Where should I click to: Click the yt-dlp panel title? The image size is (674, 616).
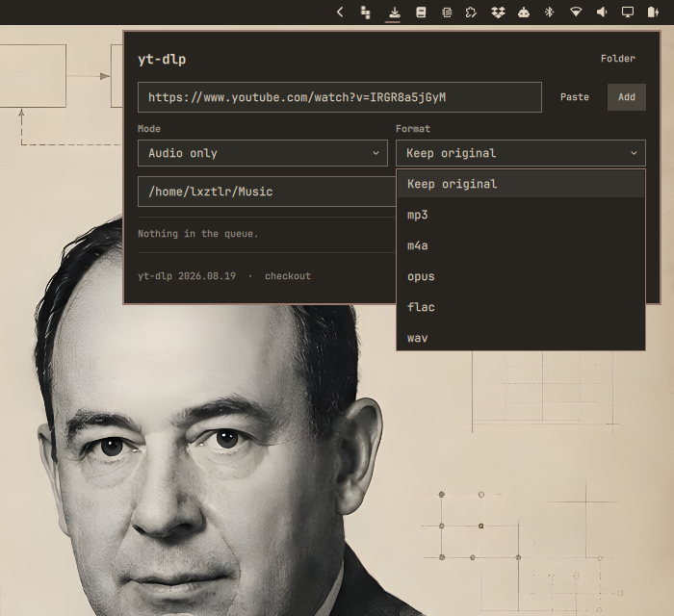coord(162,59)
